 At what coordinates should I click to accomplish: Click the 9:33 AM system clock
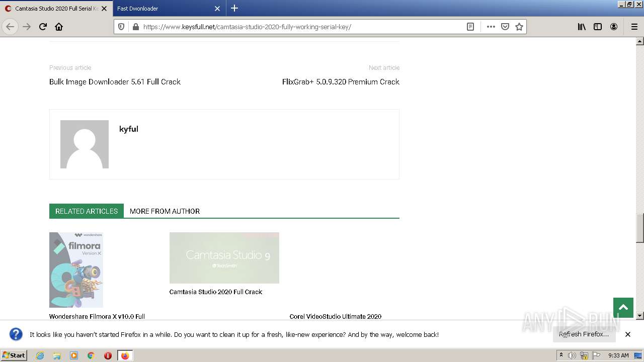[618, 355]
